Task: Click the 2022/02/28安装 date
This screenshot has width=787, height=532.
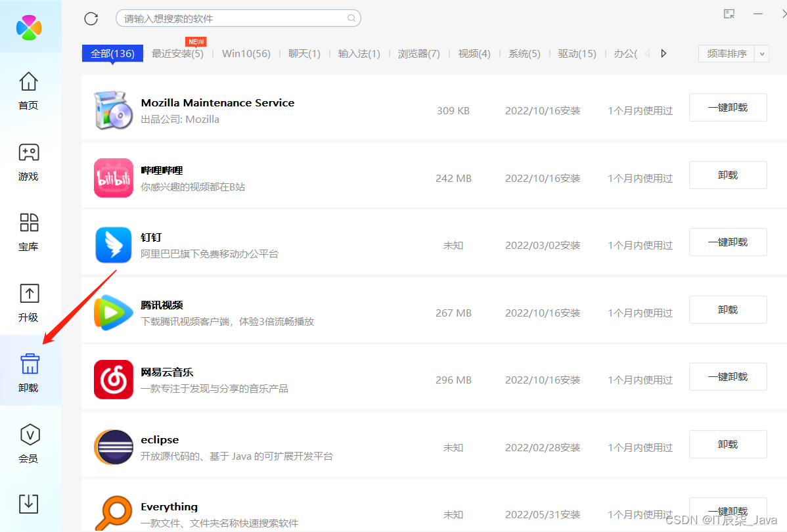Action: (x=543, y=448)
